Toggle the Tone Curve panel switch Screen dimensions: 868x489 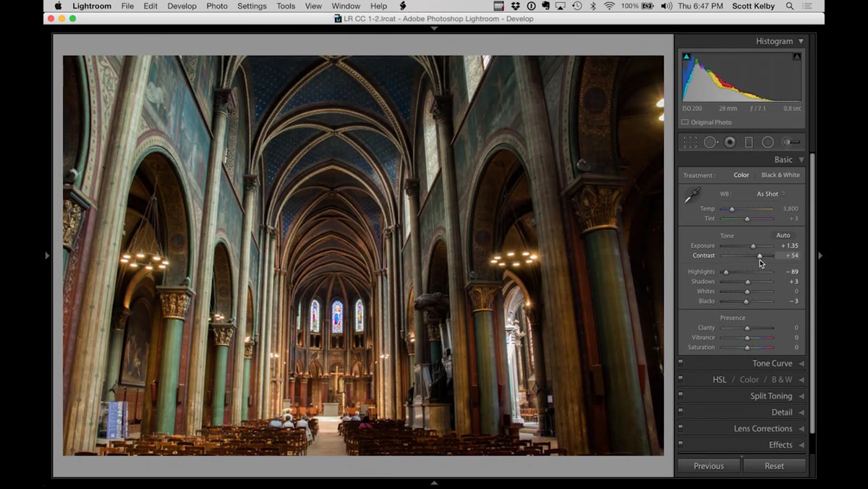(681, 363)
